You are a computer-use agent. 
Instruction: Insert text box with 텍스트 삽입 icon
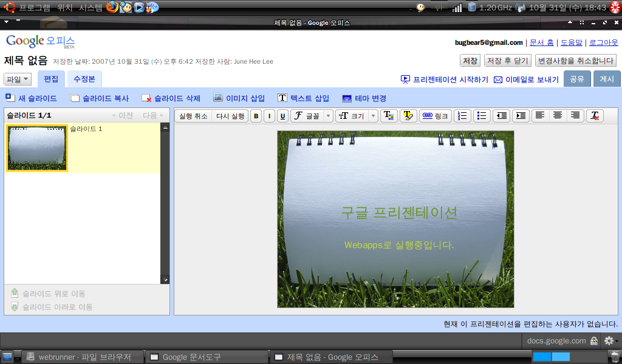pyautogui.click(x=282, y=98)
